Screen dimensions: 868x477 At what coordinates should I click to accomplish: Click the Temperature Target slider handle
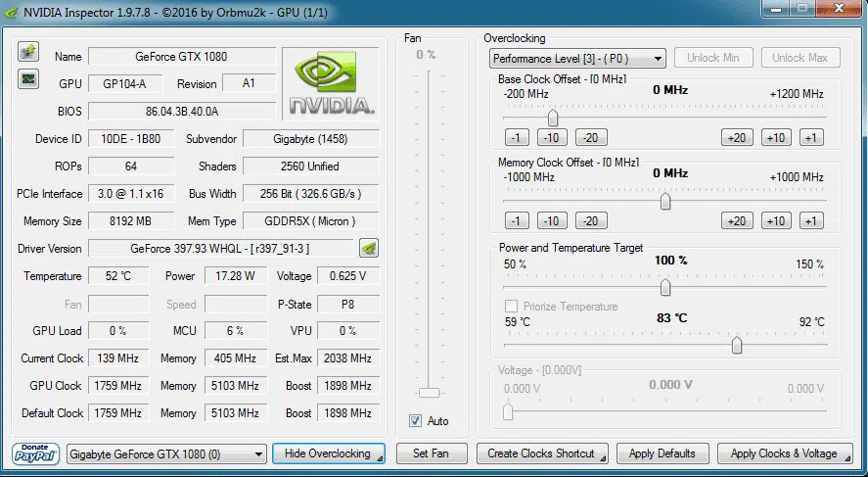737,345
